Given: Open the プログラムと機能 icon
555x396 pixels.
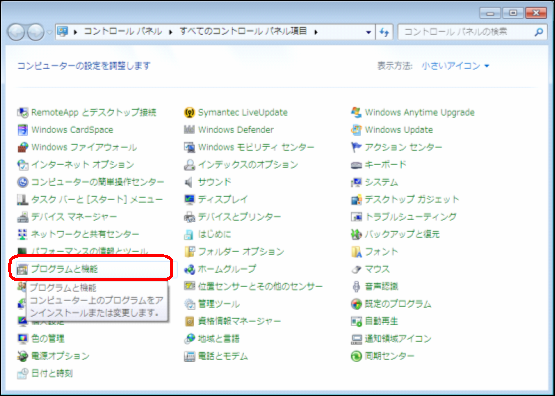Looking at the screenshot, I should (22, 269).
